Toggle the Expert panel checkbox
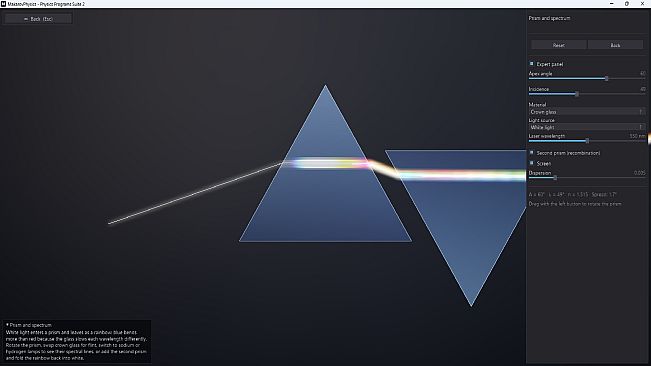This screenshot has height=366, width=651. (531, 64)
